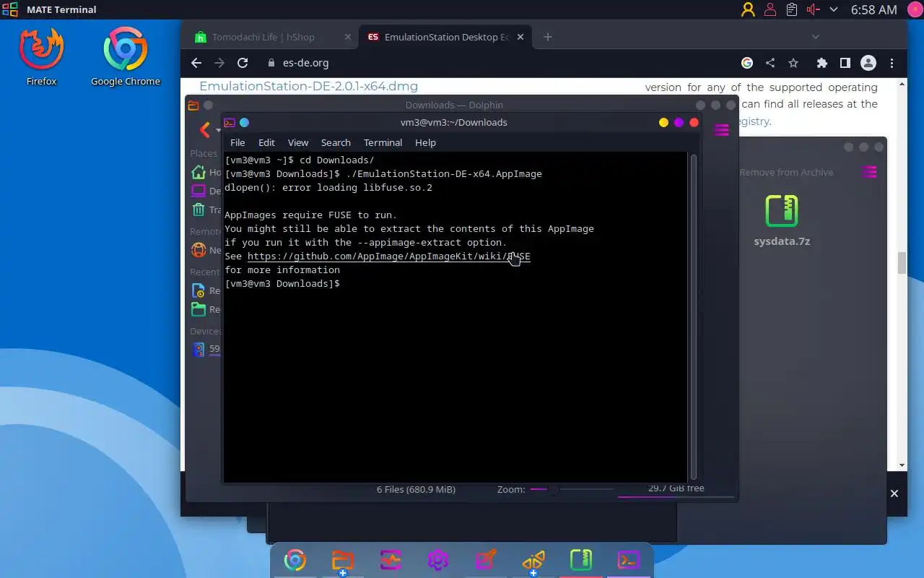Open the device icon under Dolphin Devices
The image size is (924, 578).
pos(198,350)
